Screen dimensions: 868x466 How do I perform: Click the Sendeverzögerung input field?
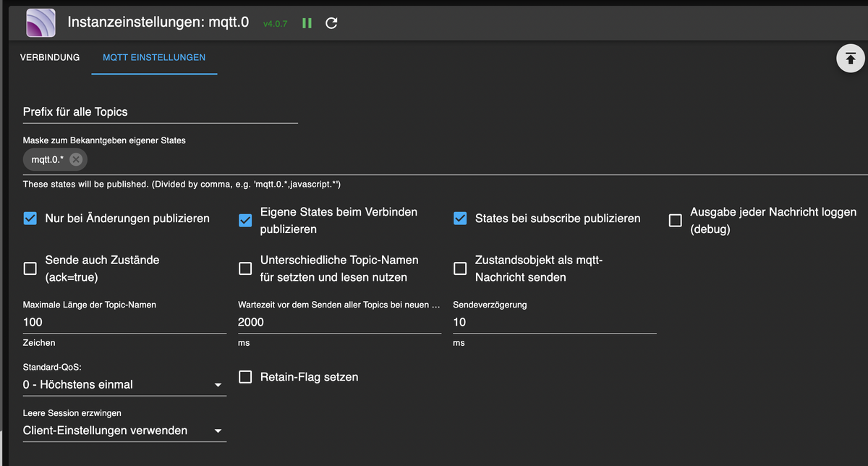pos(554,322)
